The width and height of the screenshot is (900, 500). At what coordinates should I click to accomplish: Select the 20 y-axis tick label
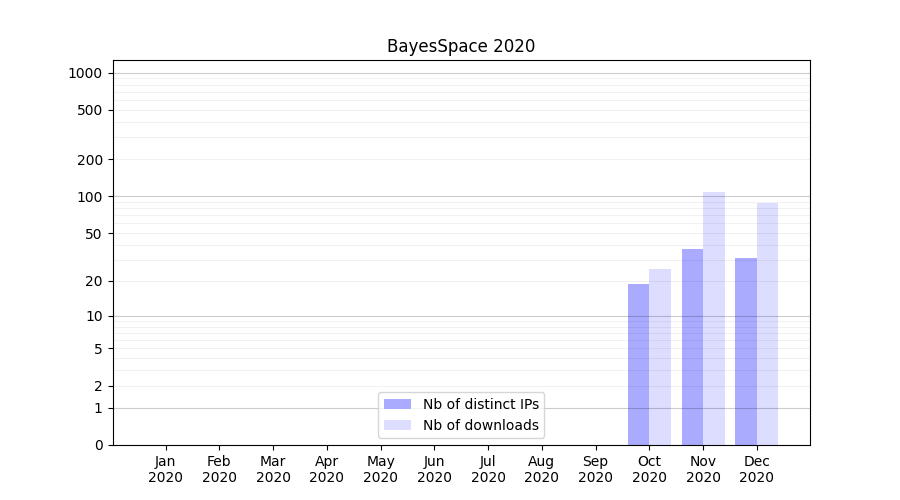point(94,281)
